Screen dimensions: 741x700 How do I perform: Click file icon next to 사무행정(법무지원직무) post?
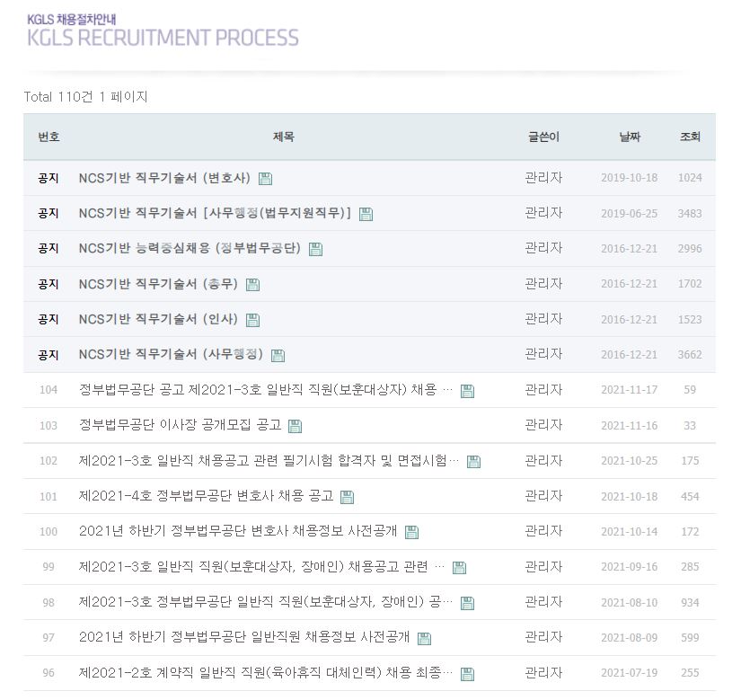[x=366, y=214]
